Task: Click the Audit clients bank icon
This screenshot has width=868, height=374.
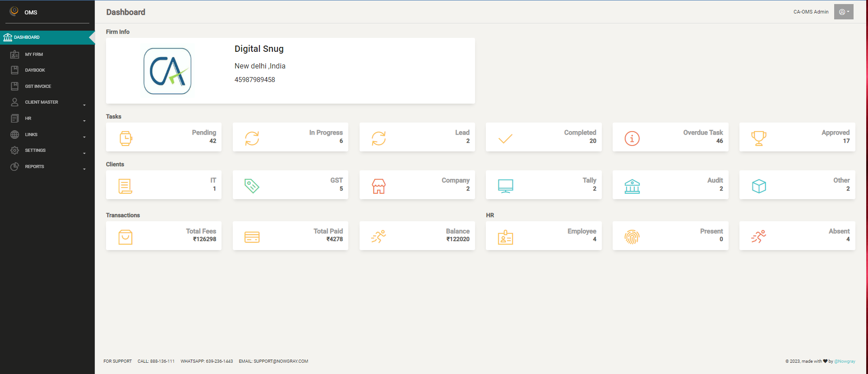Action: coord(632,186)
